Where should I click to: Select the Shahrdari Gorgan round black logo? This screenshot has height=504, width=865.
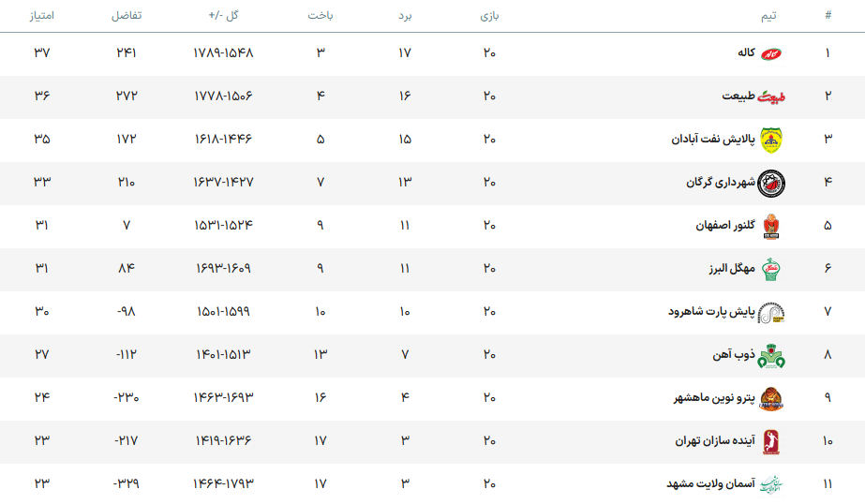click(x=770, y=183)
